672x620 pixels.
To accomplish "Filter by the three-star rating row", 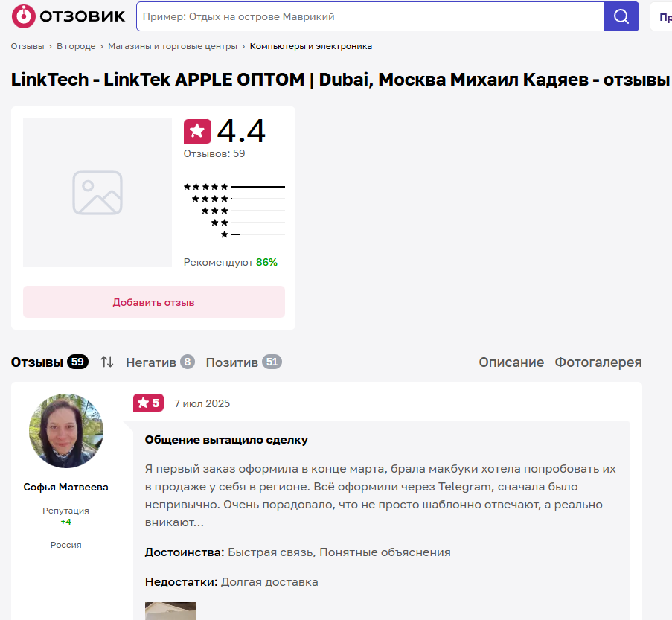I will (x=243, y=211).
